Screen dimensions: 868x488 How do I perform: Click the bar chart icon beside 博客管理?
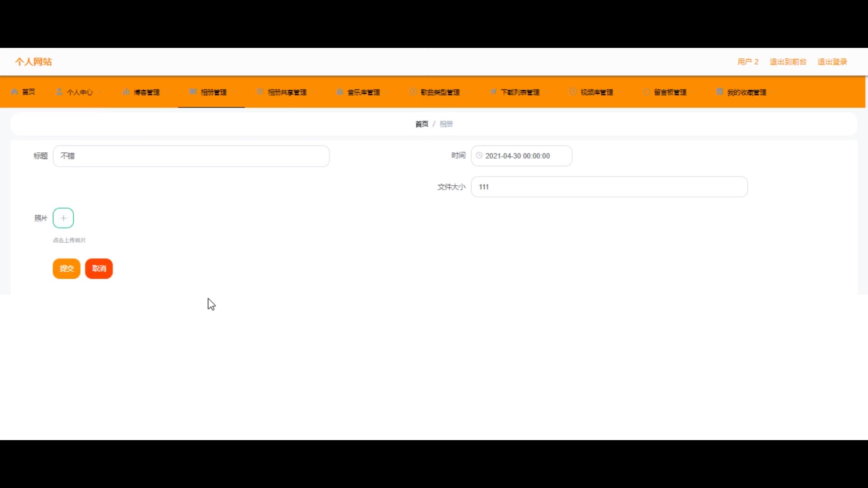coord(126,92)
